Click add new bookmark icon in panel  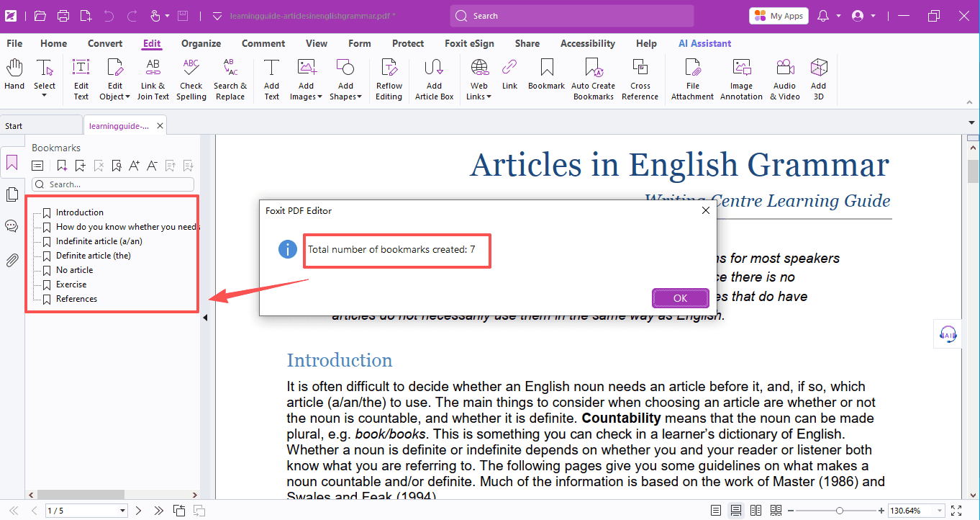(80, 166)
